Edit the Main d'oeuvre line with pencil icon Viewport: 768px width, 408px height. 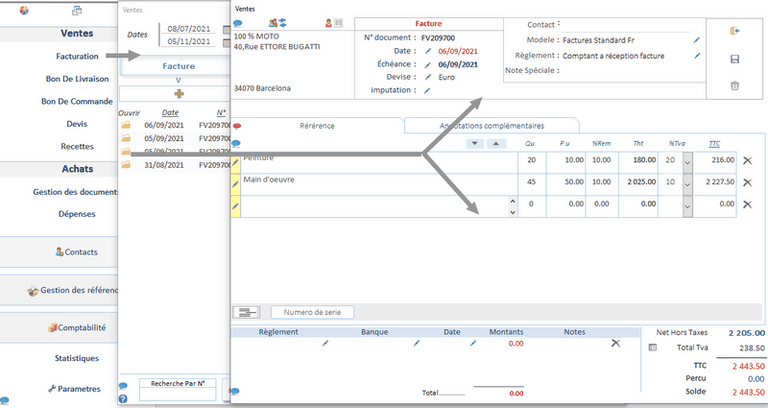236,184
